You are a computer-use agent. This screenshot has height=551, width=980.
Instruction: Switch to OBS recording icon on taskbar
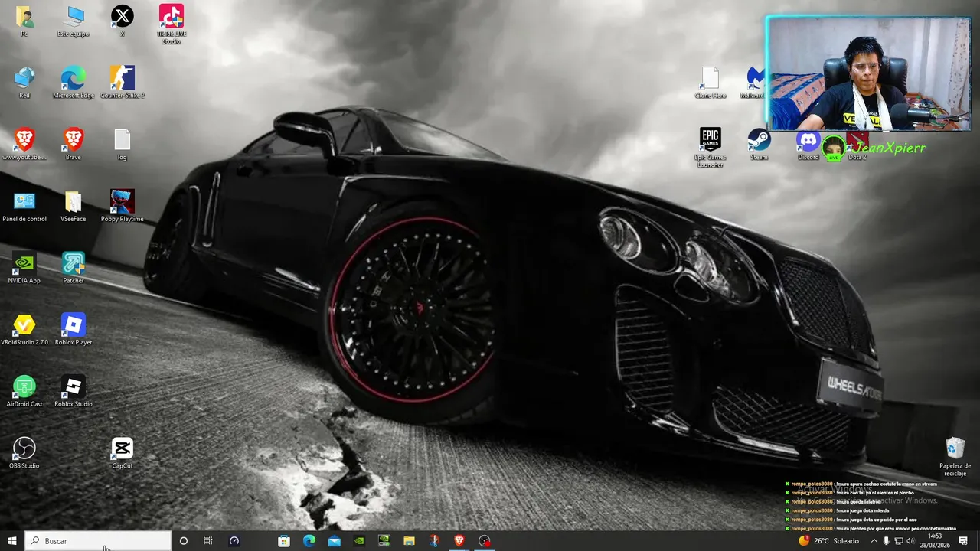coord(485,541)
